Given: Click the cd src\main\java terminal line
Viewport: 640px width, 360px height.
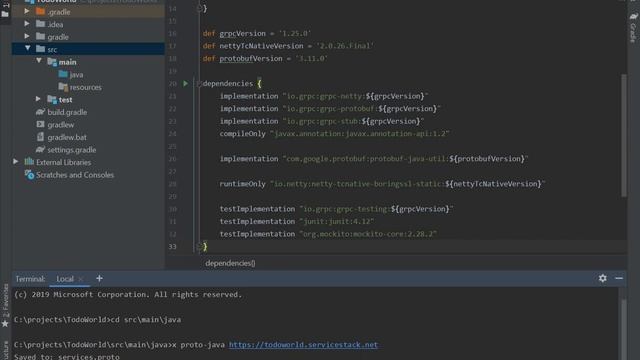Looking at the screenshot, I should 97,320.
